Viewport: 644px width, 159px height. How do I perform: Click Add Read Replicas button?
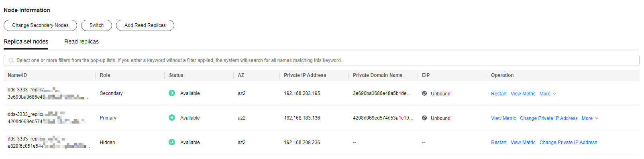click(x=145, y=25)
